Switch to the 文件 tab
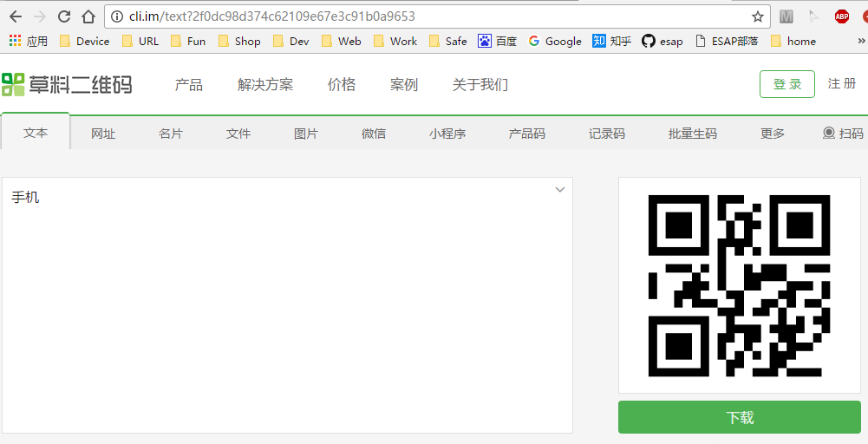868x444 pixels. tap(238, 134)
